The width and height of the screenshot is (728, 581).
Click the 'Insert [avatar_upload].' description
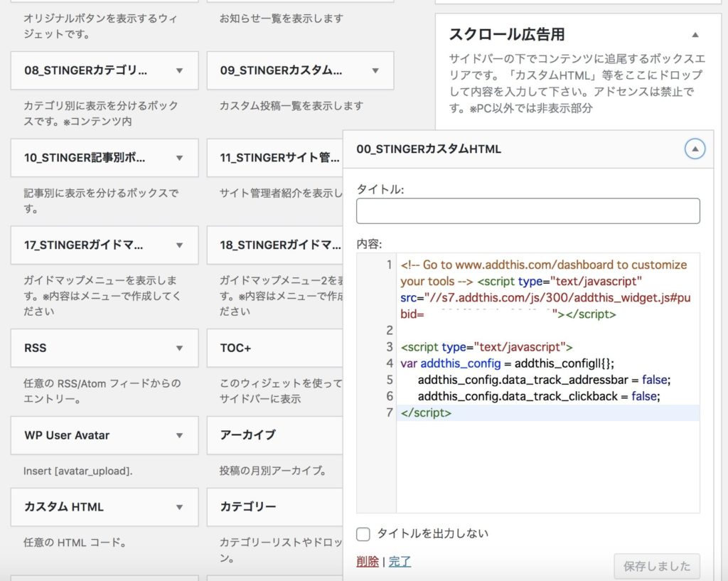(x=78, y=471)
